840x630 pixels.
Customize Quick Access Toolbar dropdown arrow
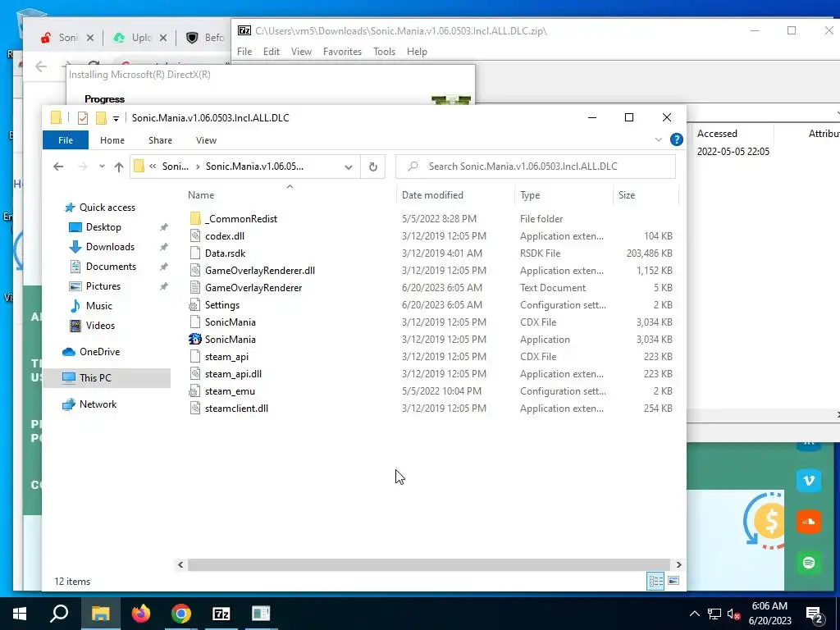116,118
